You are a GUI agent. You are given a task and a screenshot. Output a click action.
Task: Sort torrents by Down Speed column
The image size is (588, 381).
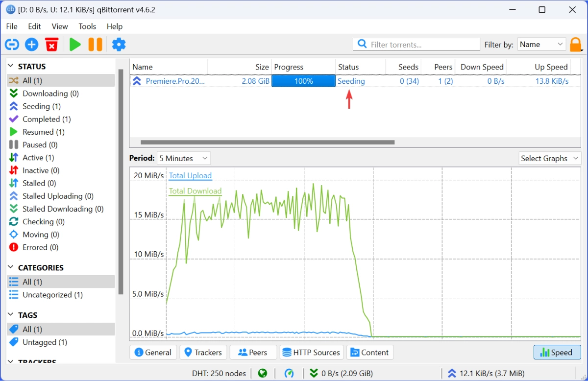click(481, 67)
